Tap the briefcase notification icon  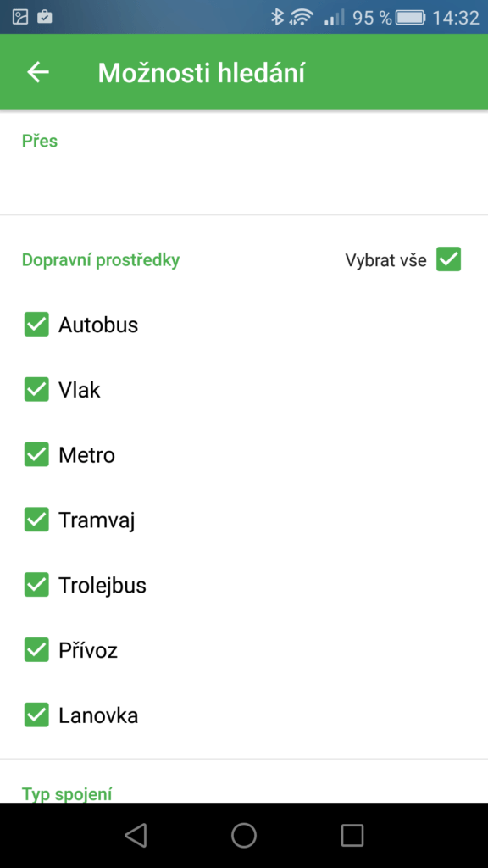(44, 18)
